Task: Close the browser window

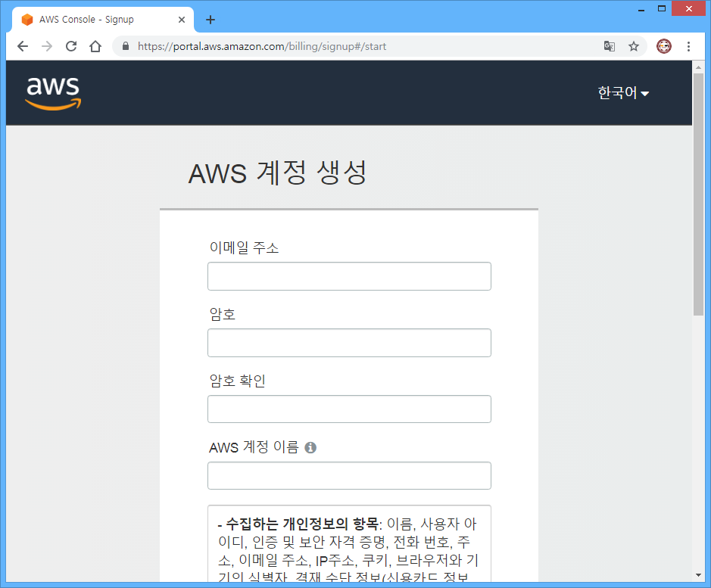Action: pyautogui.click(x=689, y=8)
